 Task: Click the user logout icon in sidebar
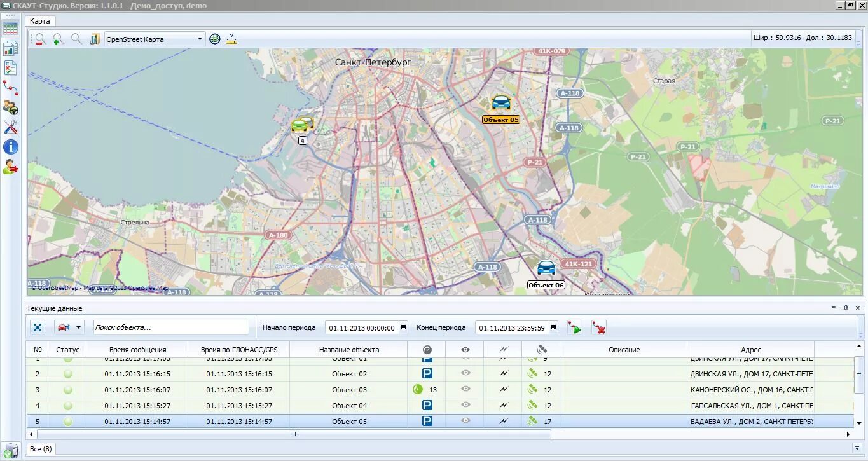10,167
